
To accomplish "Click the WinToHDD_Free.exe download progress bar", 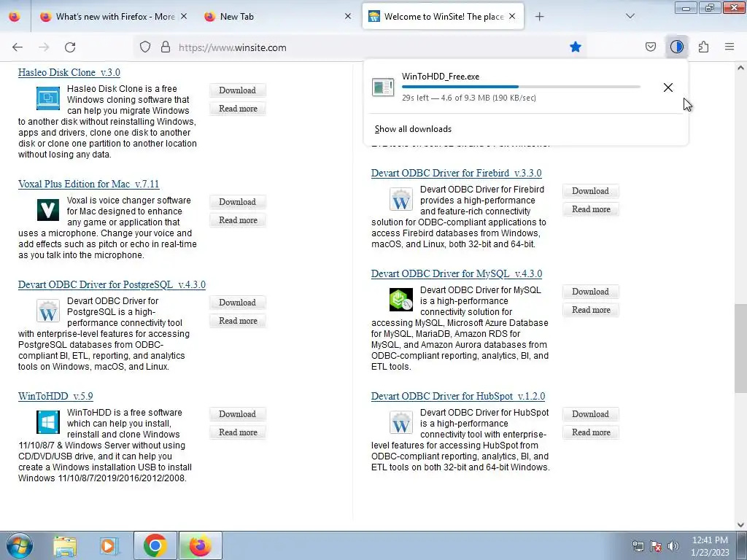I will (521, 87).
